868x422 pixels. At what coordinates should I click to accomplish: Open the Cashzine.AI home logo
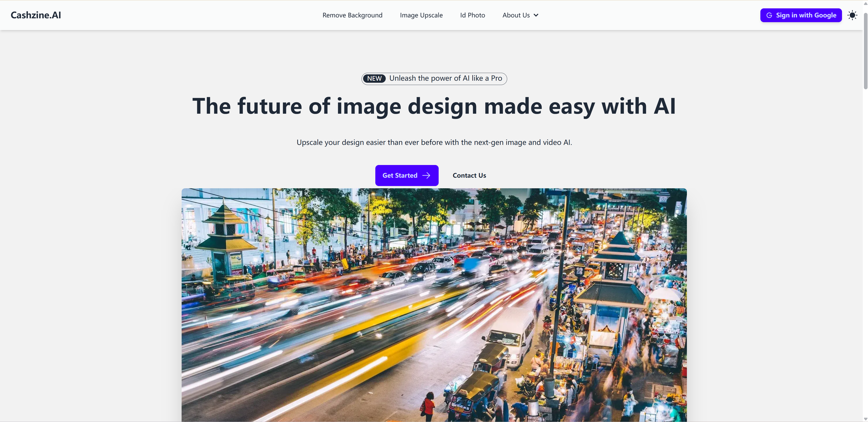pos(36,15)
